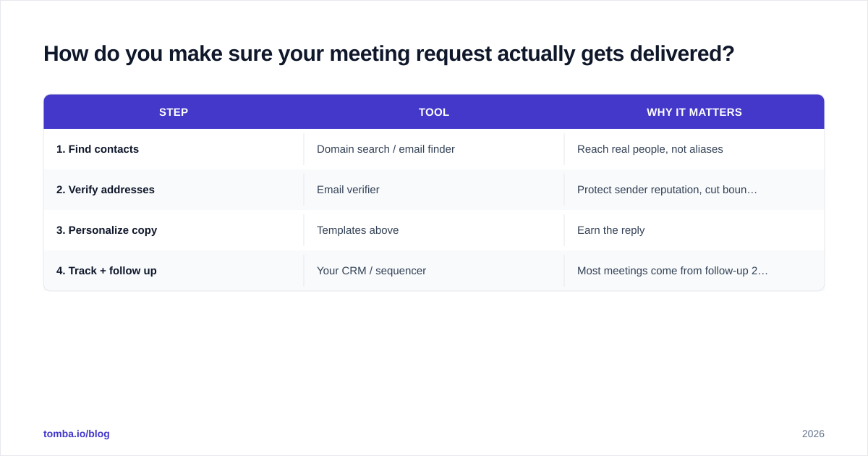Select the 'Domain search / email finder' cell

(x=434, y=149)
